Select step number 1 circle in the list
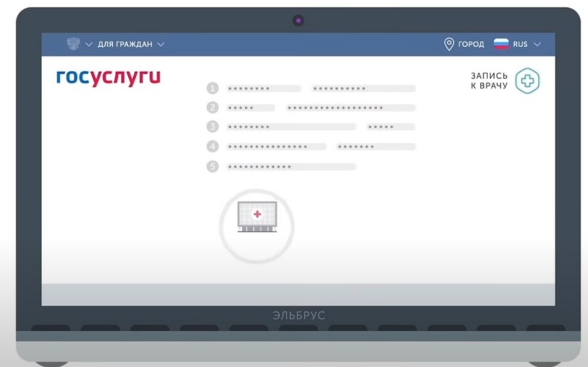The image size is (588, 367). (212, 88)
